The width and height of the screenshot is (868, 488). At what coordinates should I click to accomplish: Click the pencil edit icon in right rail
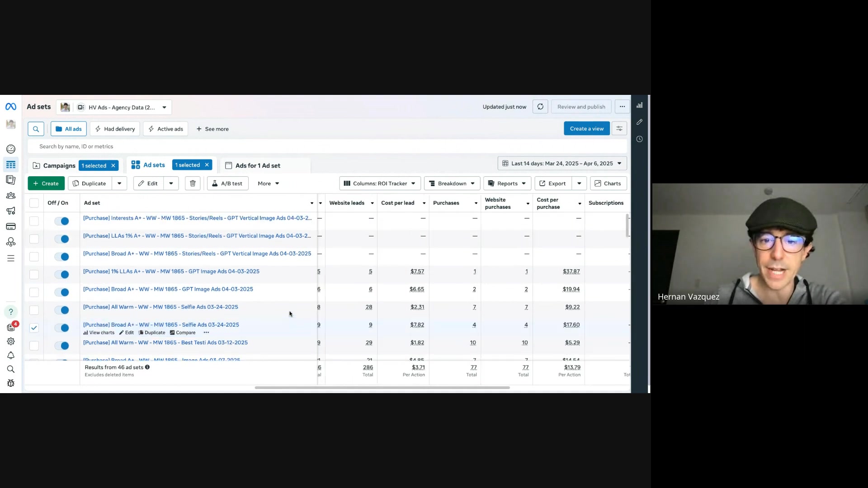point(640,122)
